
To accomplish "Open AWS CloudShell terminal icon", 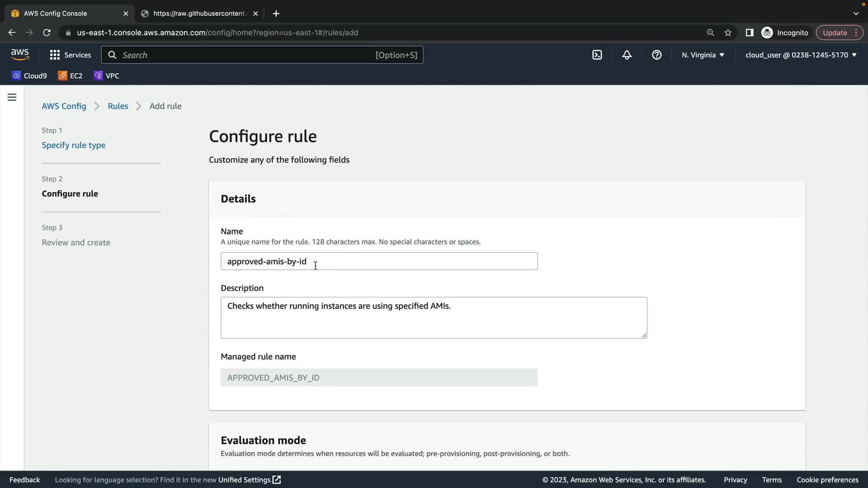I will [597, 55].
